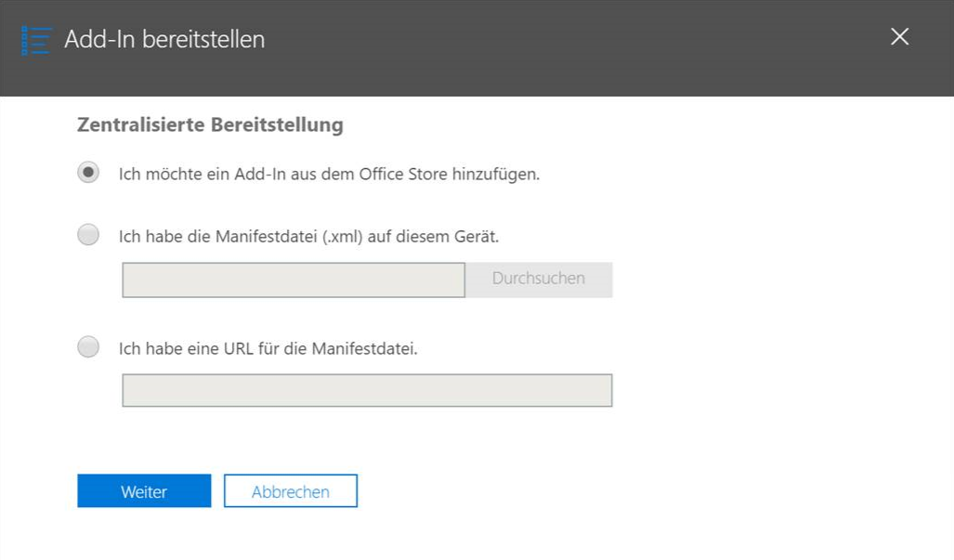954x560 pixels.
Task: Select the URL für die Manifestdatei option
Action: click(87, 346)
